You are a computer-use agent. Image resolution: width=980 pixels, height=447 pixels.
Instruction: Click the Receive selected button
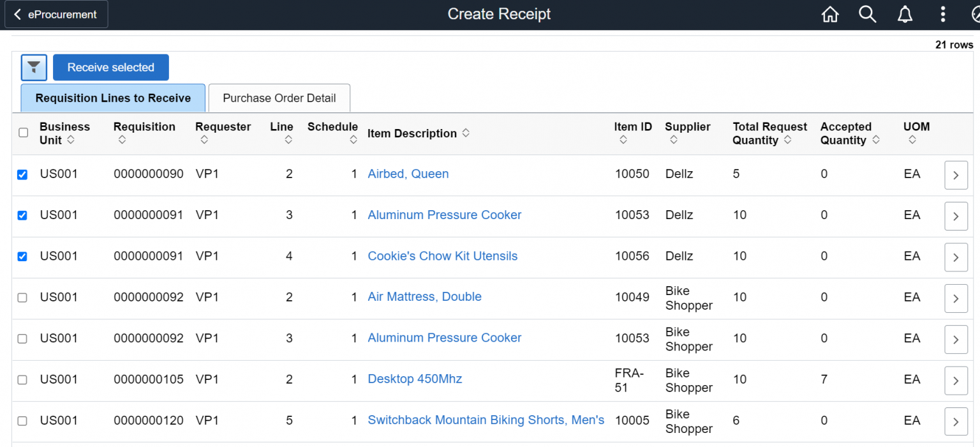[110, 67]
